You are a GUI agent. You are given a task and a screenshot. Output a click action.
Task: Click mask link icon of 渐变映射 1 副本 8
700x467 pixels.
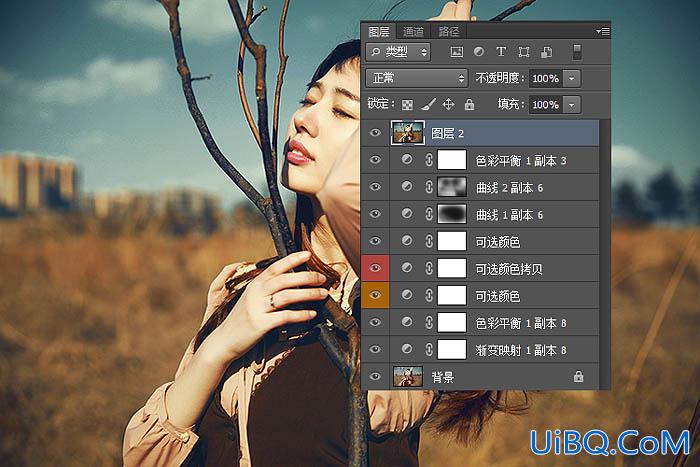429,350
